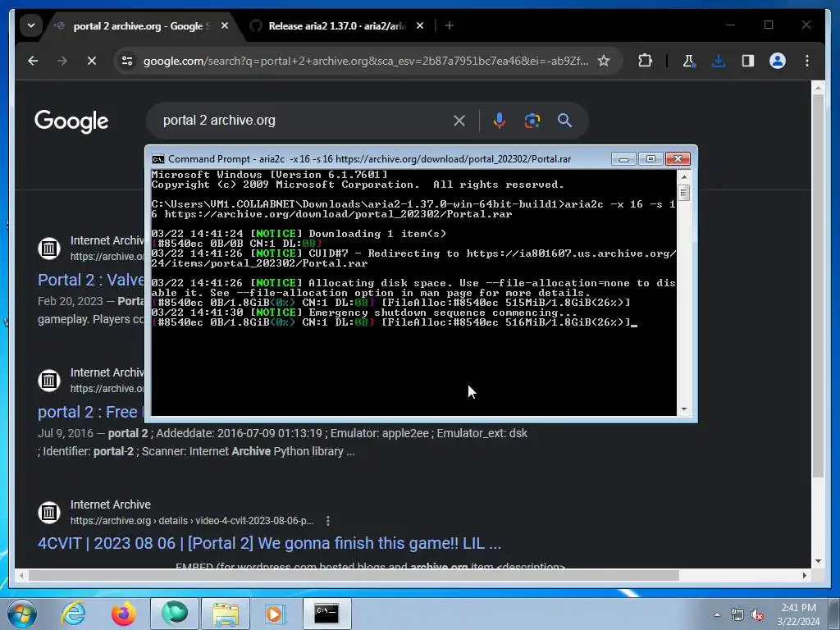View site information icon in address bar
Viewport: 840px width, 630px height.
tap(127, 61)
